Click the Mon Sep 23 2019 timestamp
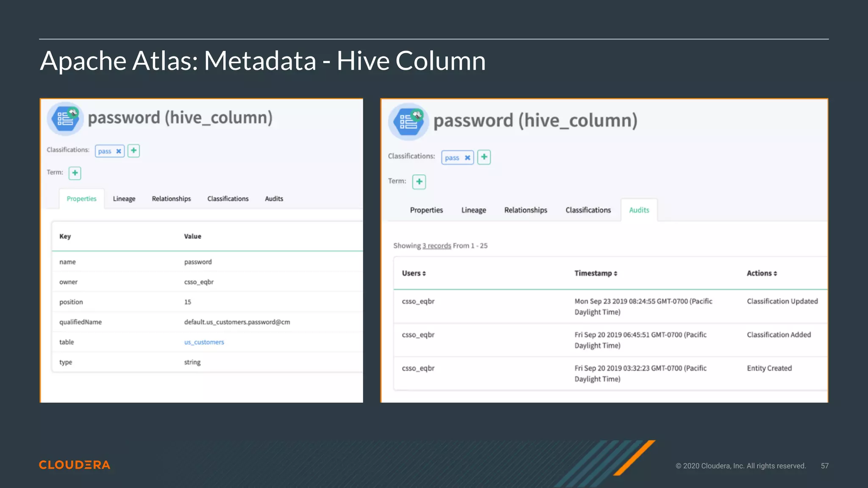The height and width of the screenshot is (488, 868). pos(643,307)
